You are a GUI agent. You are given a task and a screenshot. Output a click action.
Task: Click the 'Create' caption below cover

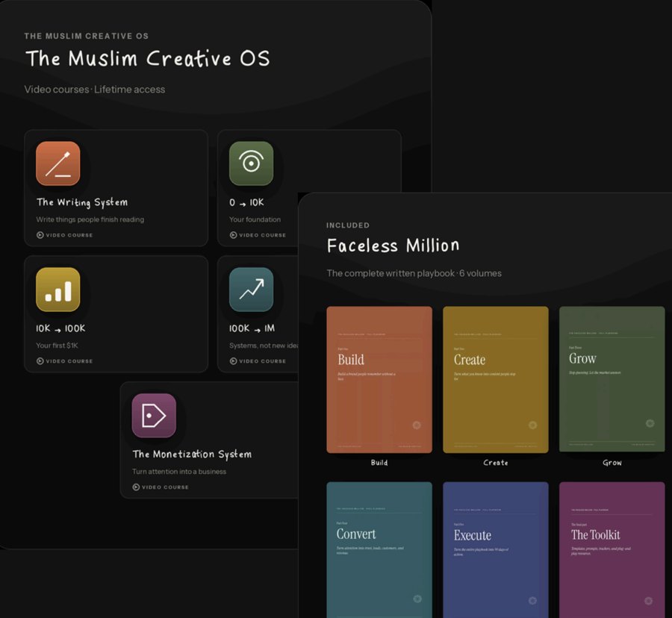[496, 463]
